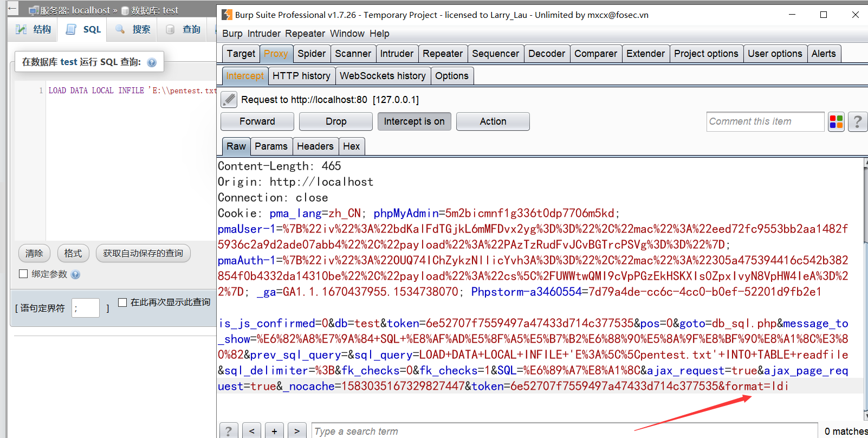Click the + button in the search bar
868x438 pixels.
274,431
